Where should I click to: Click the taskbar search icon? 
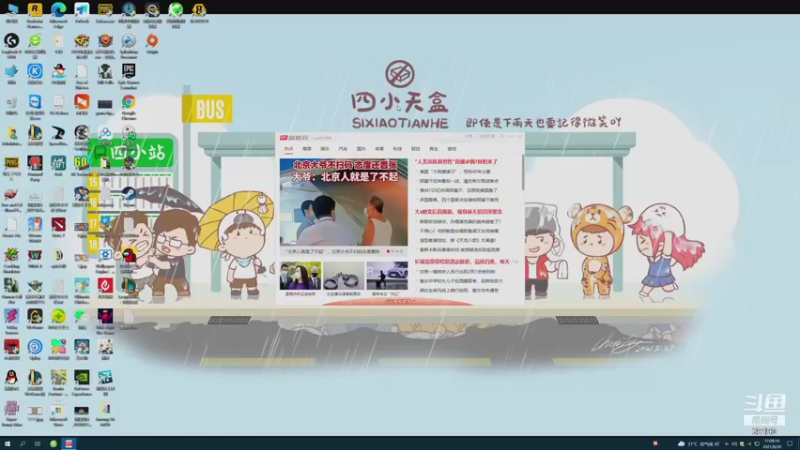(x=22, y=444)
